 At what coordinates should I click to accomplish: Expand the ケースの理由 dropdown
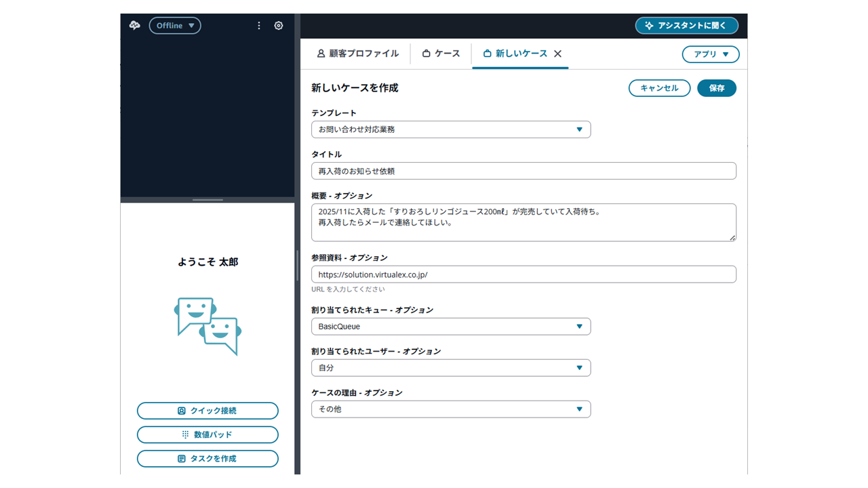451,409
